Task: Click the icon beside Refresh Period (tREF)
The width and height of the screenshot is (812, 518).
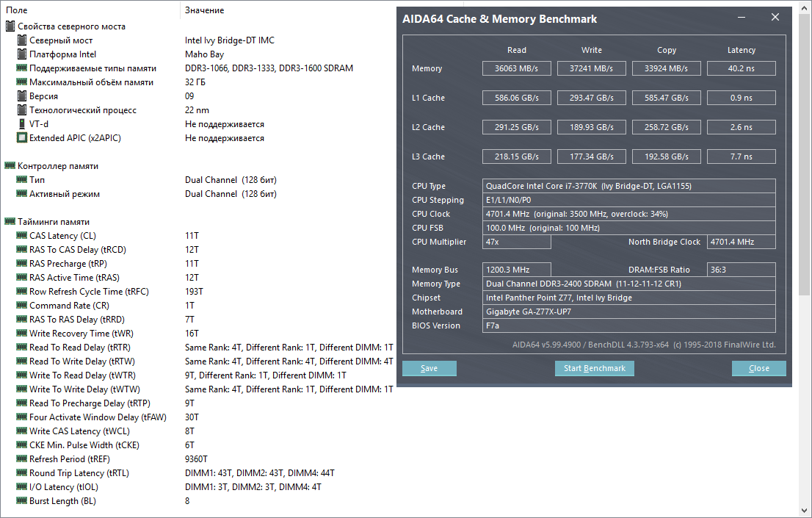Action: tap(22, 459)
